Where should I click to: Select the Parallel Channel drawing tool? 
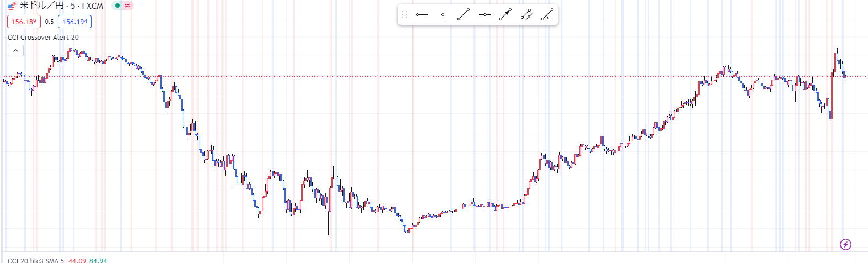pyautogui.click(x=526, y=15)
